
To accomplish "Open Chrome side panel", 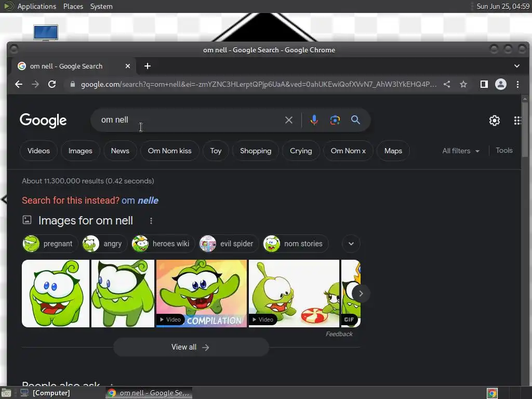I will point(484,84).
